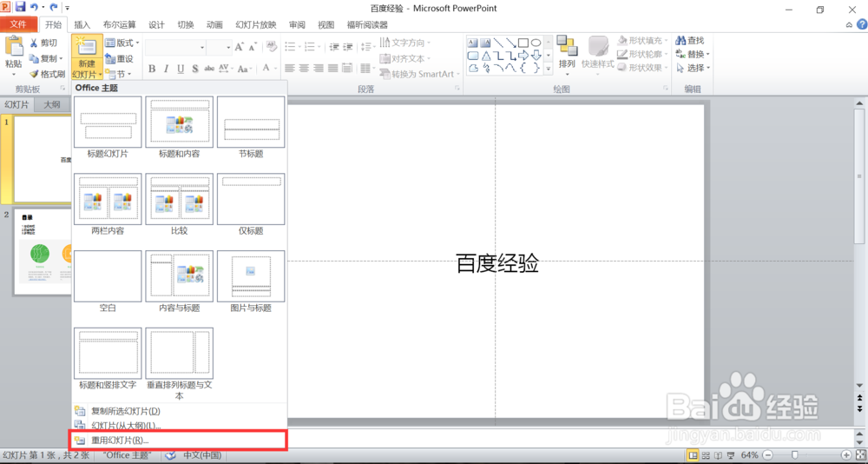Image resolution: width=868 pixels, height=464 pixels.
Task: Open the Design (设计) ribbon tab
Action: [156, 25]
